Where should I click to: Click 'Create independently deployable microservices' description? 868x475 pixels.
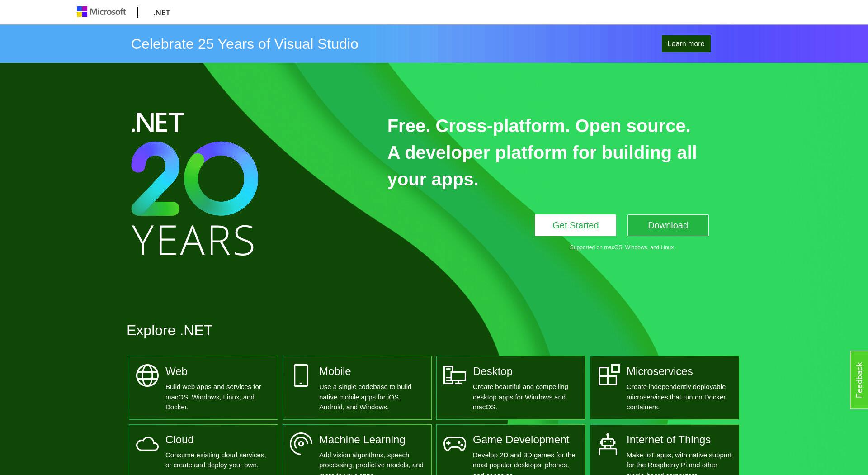tap(676, 397)
